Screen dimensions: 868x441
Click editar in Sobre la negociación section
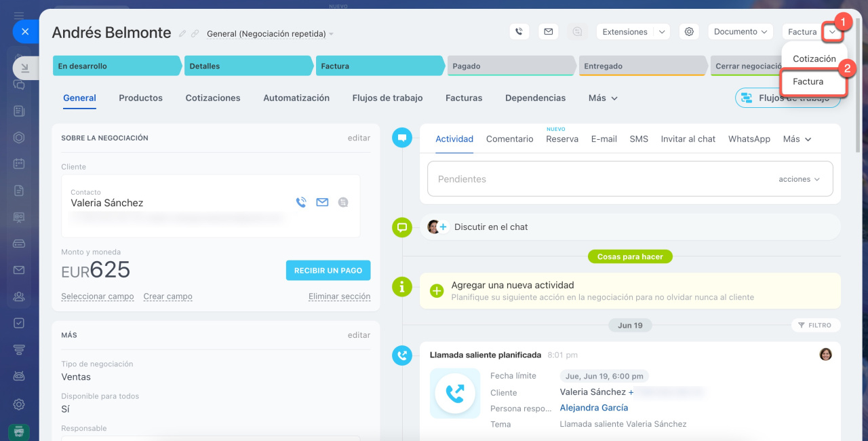[359, 138]
